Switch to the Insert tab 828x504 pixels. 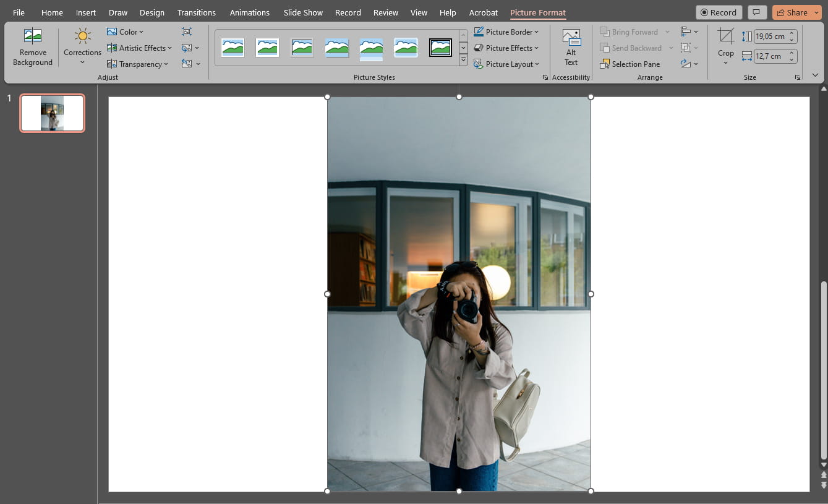(x=86, y=12)
